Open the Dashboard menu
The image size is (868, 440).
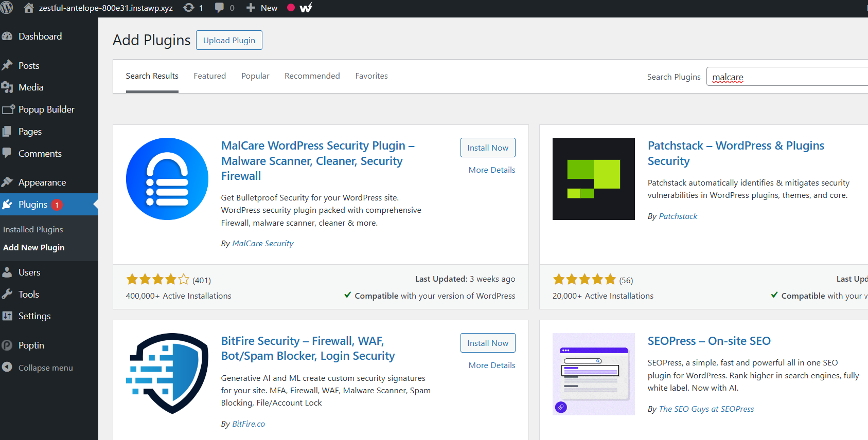click(x=40, y=36)
